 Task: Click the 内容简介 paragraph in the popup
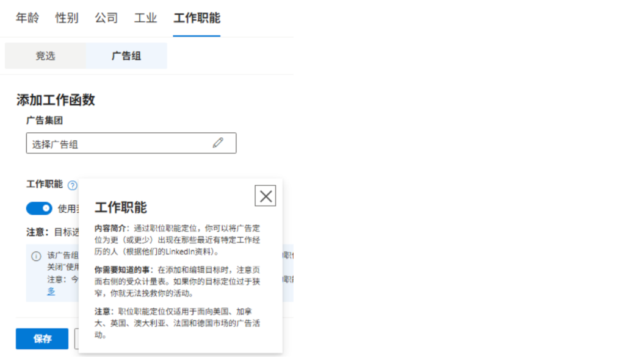pos(177,239)
